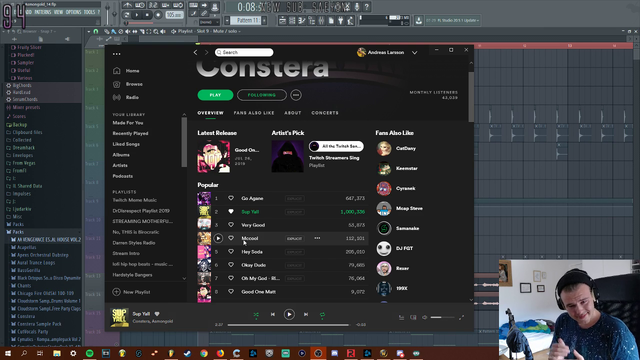Toggle the Following button for Constera
The height and width of the screenshot is (360, 640).
(x=262, y=95)
